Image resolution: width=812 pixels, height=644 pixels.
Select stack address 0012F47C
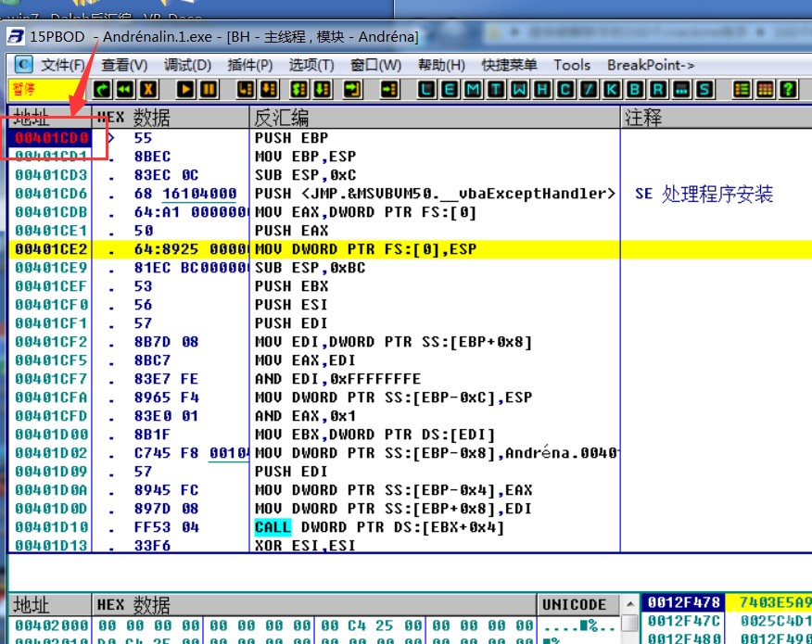click(683, 621)
